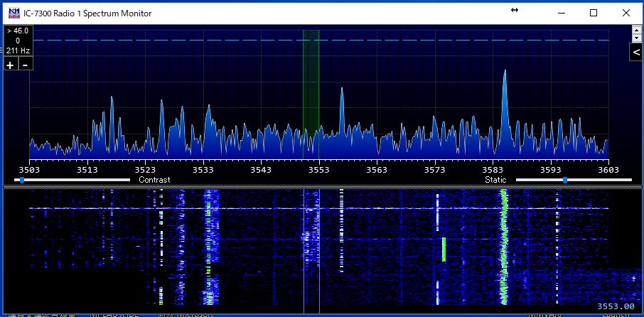Screen dimensions: 644x317
Task: Click the green passband marker in spectrum
Action: [311, 95]
